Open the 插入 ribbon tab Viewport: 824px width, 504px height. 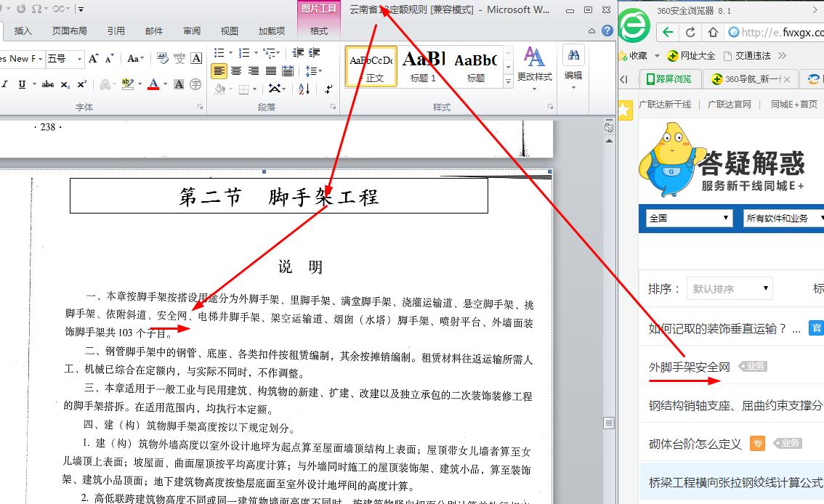point(23,31)
